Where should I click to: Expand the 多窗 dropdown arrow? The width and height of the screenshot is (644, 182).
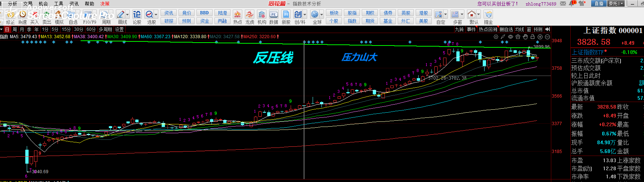pyautogui.click(x=462, y=14)
